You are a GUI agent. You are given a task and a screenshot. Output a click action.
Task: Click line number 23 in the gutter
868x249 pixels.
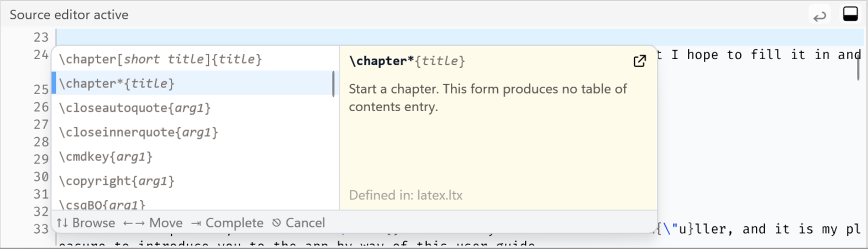(41, 38)
